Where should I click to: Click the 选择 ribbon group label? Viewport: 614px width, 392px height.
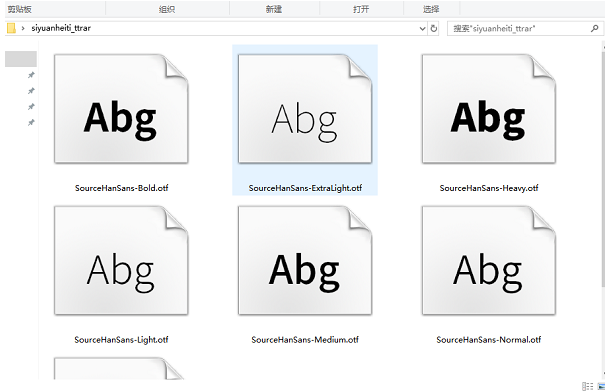pos(431,9)
